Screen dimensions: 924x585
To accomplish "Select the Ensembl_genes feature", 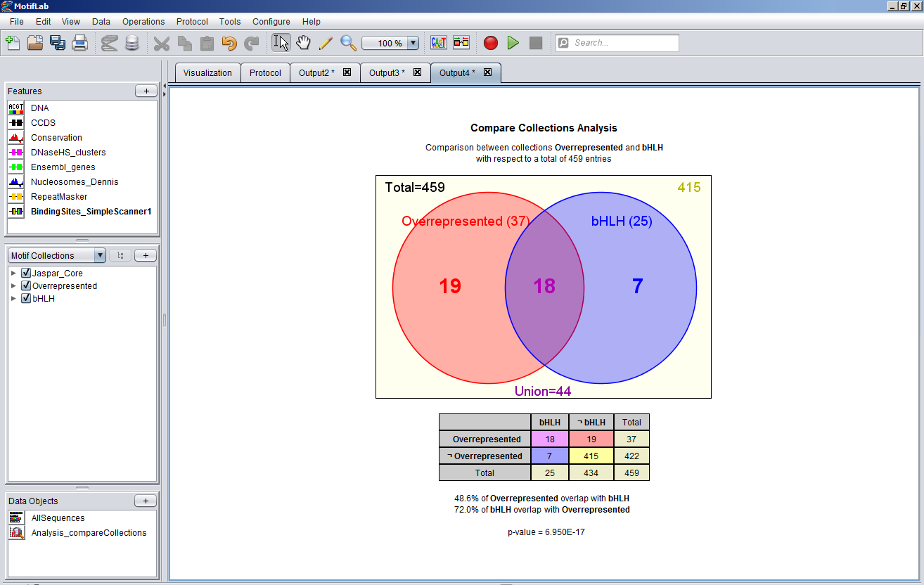I will [82, 167].
